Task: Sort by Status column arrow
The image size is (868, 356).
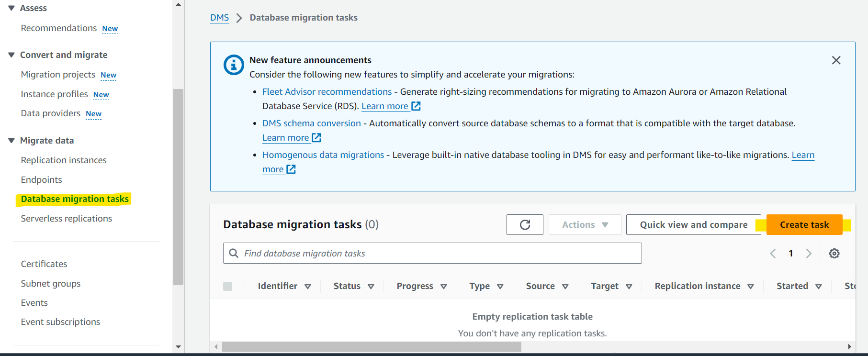Action: point(371,287)
